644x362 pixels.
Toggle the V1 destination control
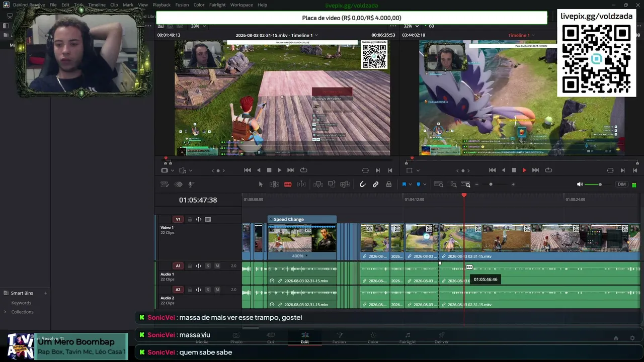click(178, 219)
